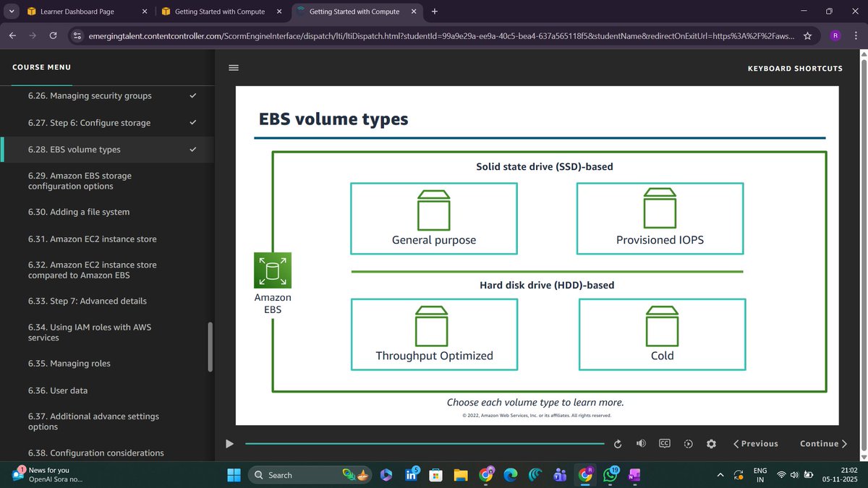Open 6.33. Step 7: Advanced details
The image size is (868, 488).
pyautogui.click(x=107, y=301)
